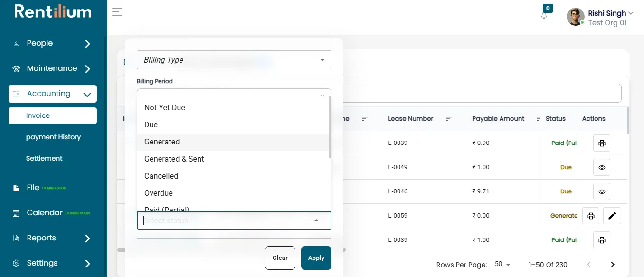This screenshot has height=277, width=644.
Task: Click the Maintenance tools icon
Action: pyautogui.click(x=16, y=69)
